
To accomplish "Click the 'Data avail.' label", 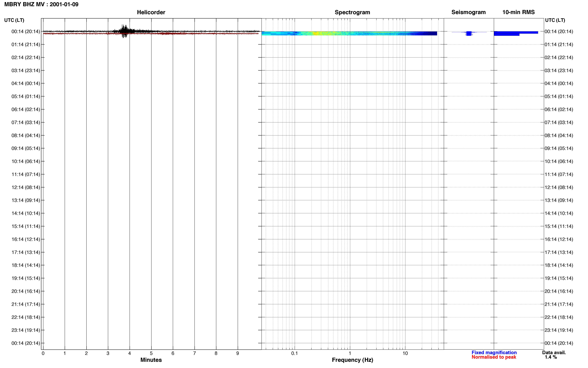I will (x=554, y=352).
